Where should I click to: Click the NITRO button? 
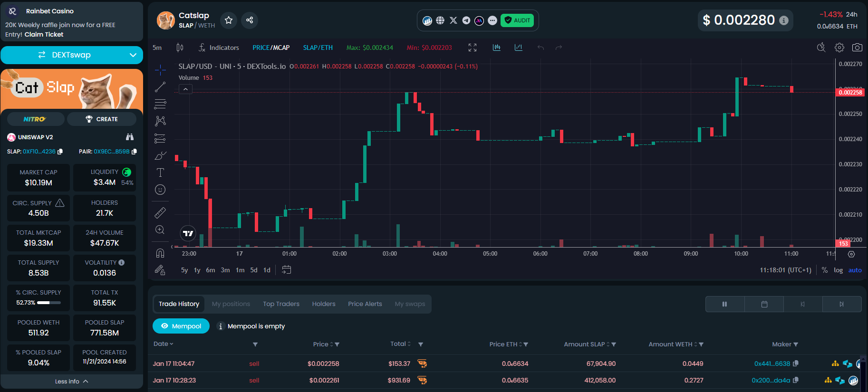[x=35, y=119]
